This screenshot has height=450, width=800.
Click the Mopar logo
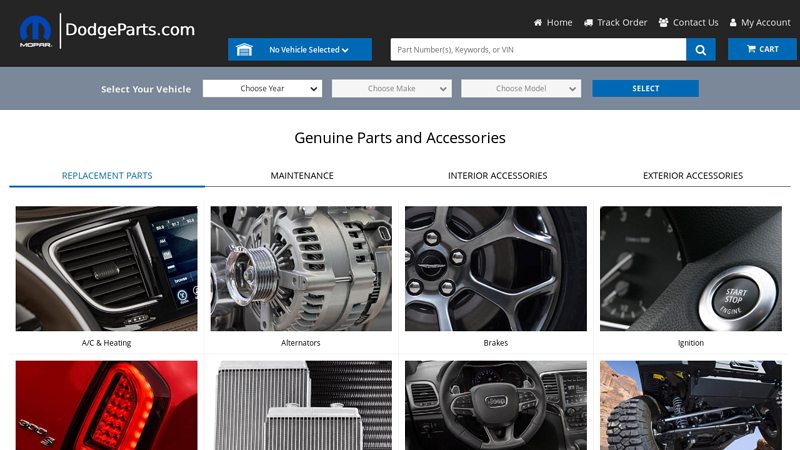coord(35,31)
